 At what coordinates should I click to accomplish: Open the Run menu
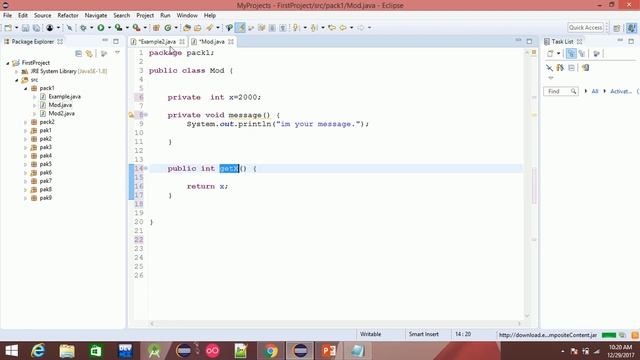[x=165, y=16]
